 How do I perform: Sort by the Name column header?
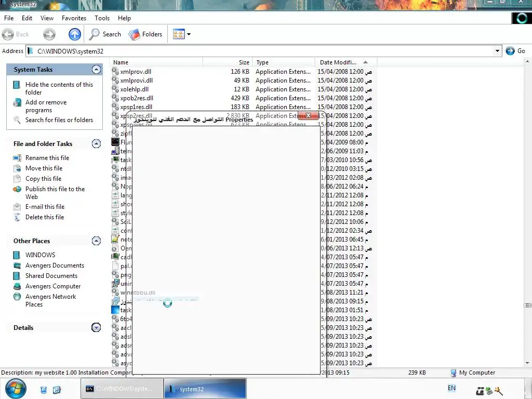click(x=157, y=62)
